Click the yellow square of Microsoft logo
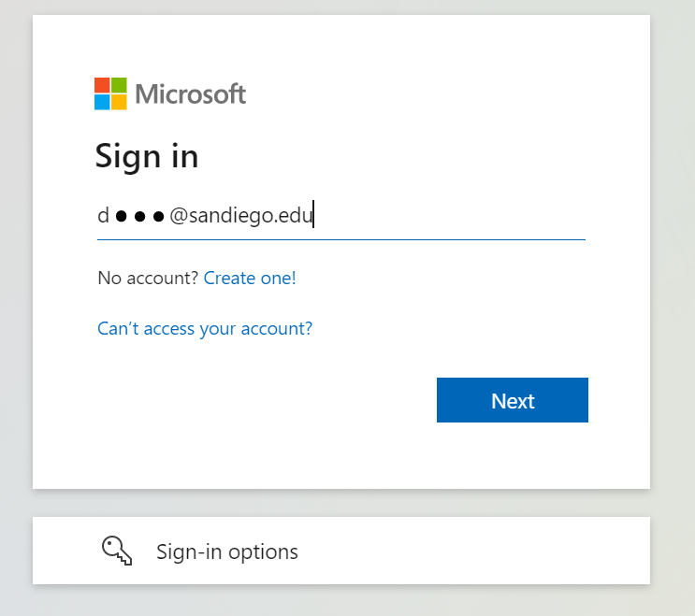This screenshot has width=695, height=616. coord(119,102)
